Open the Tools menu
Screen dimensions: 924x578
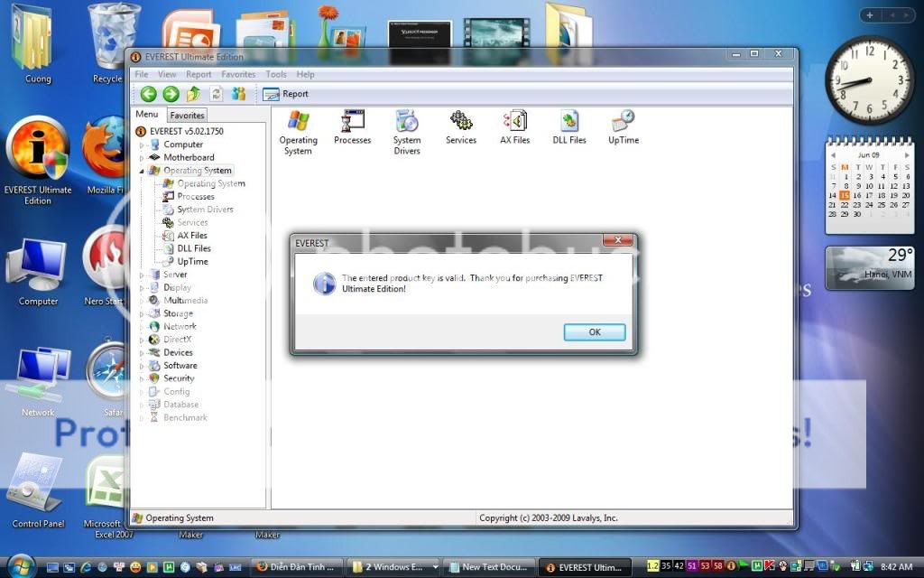[x=276, y=74]
